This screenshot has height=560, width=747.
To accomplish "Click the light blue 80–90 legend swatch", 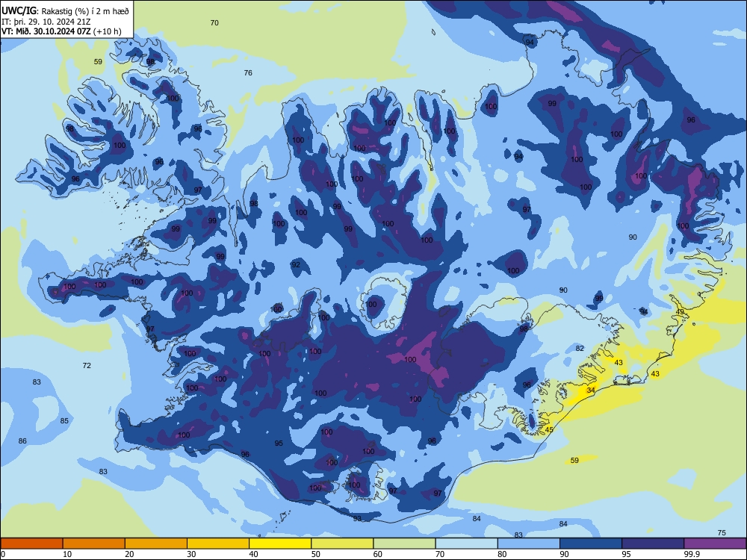I will (529, 544).
